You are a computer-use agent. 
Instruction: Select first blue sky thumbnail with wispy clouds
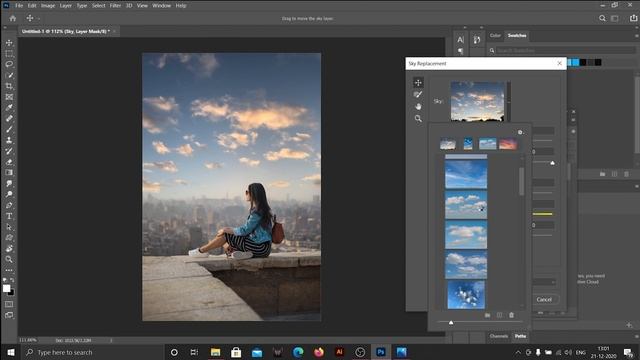pos(466,174)
